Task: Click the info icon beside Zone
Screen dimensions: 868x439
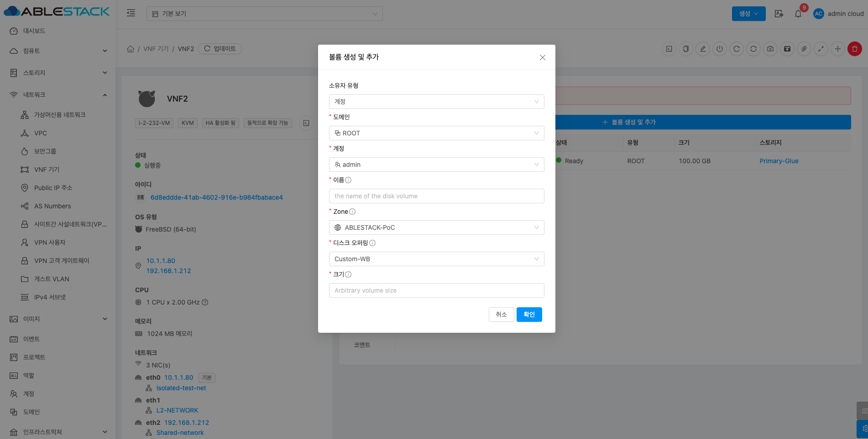Action: (352, 212)
